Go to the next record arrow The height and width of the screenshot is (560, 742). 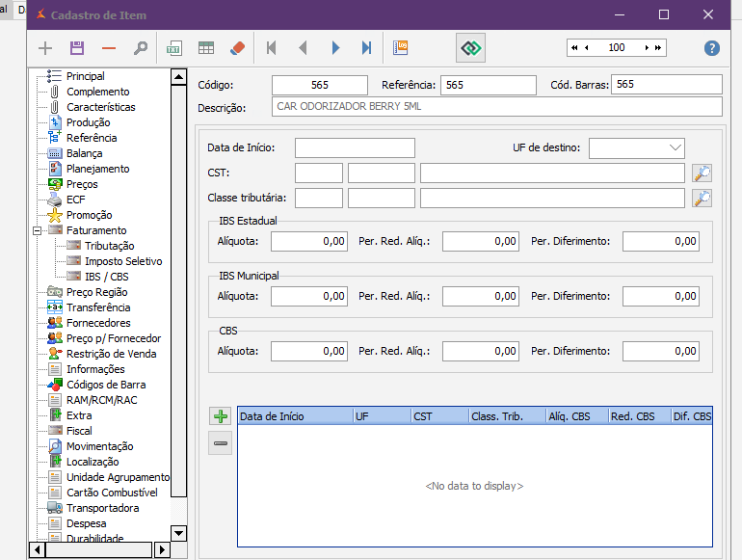(335, 48)
